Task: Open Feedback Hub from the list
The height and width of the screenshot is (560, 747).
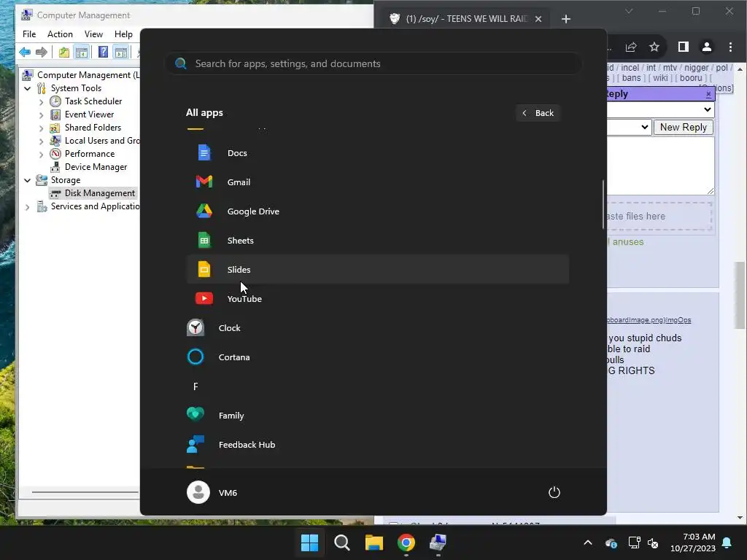Action: pos(378,445)
